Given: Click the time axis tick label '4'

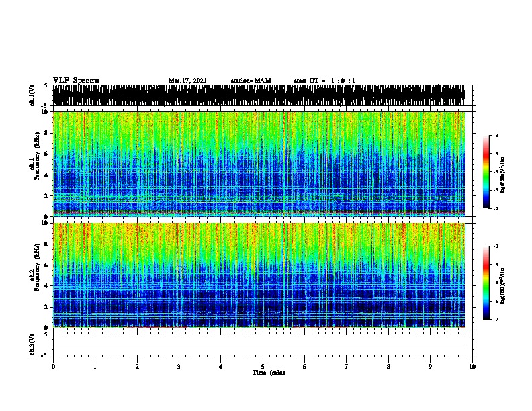Looking at the screenshot, I should click(x=221, y=367).
